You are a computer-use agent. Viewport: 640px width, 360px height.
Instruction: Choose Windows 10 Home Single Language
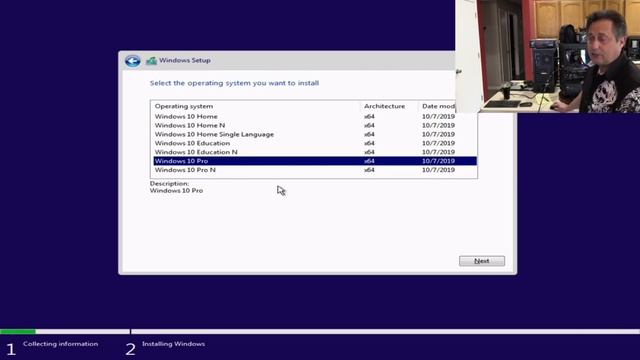tap(315, 134)
